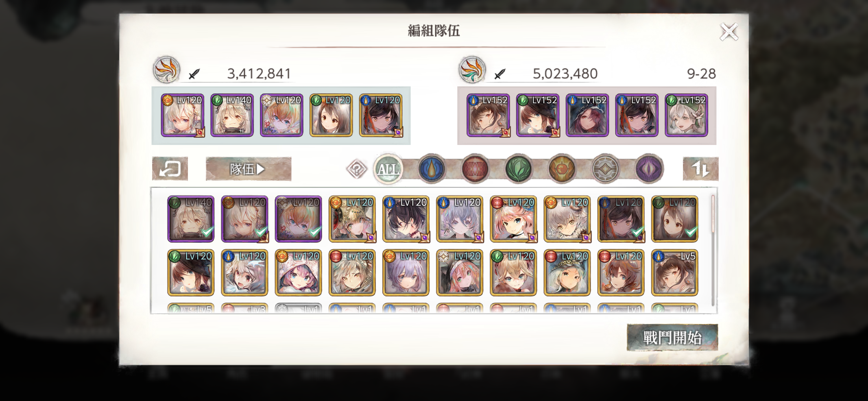
Task: Click the character list scrollbar
Action: (713, 250)
